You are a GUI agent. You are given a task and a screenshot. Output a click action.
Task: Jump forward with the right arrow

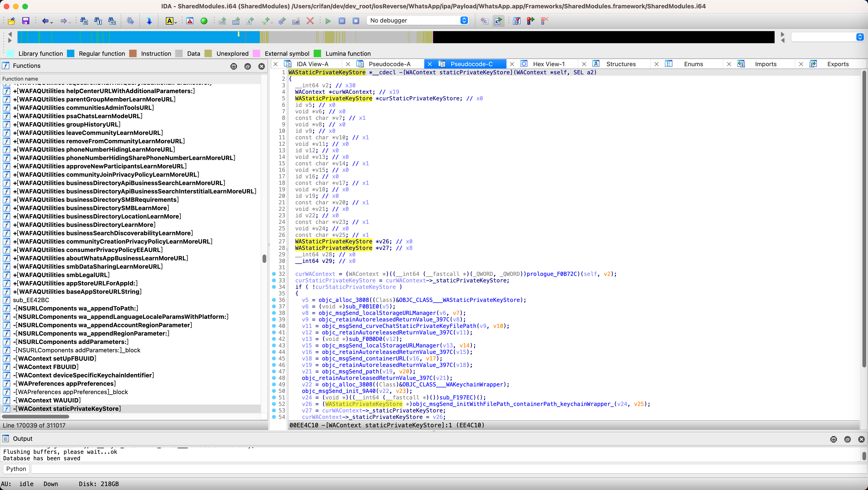pyautogui.click(x=63, y=21)
